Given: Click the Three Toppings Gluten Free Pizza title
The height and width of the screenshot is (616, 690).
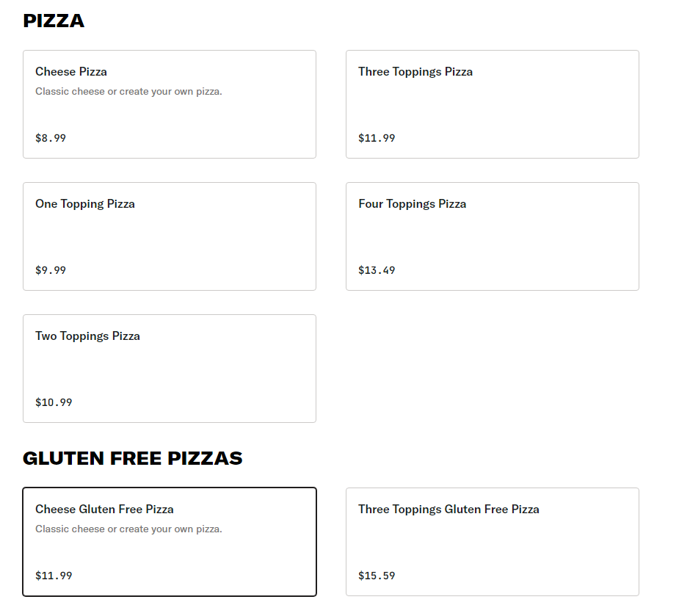Looking at the screenshot, I should [x=448, y=510].
